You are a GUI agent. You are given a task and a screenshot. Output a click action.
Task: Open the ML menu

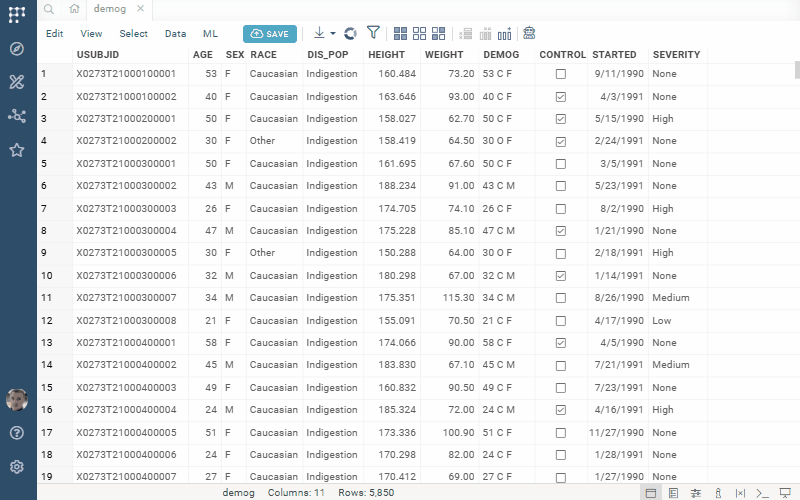(210, 34)
